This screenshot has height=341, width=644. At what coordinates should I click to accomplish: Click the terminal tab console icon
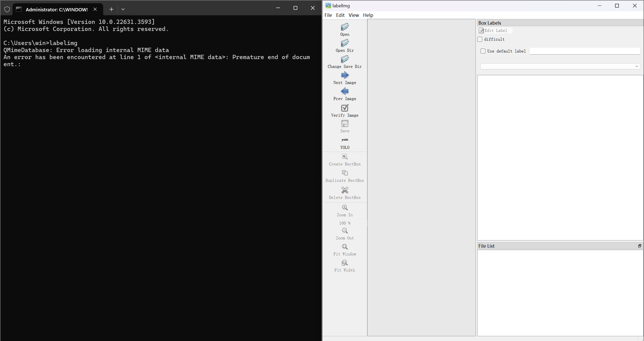[x=19, y=9]
